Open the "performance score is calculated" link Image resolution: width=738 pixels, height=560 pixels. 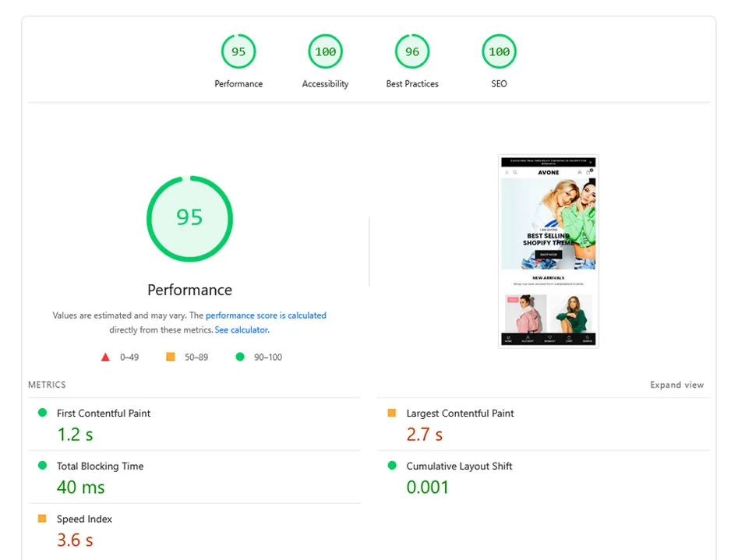(266, 315)
